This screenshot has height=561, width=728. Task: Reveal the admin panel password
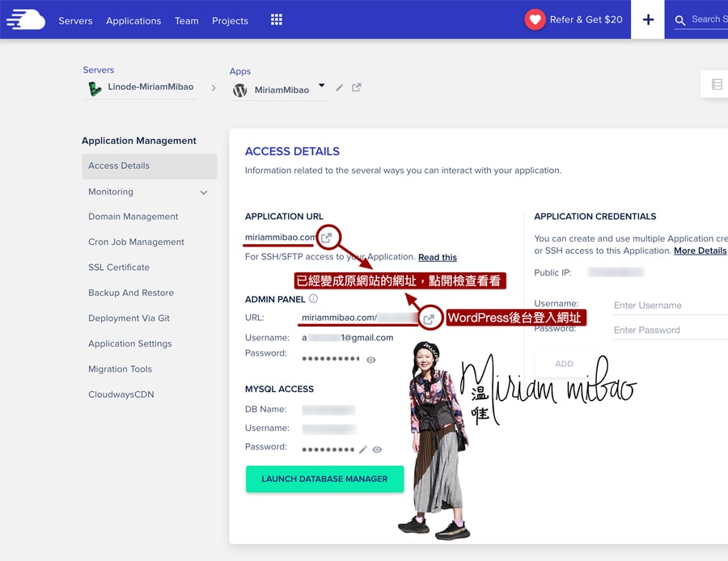pyautogui.click(x=370, y=360)
